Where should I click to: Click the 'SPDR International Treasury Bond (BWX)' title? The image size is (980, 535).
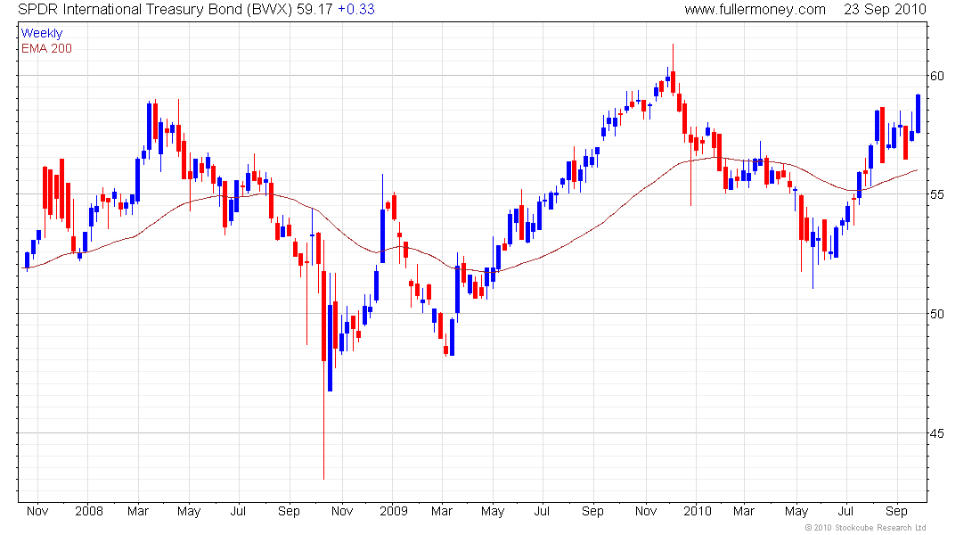(x=155, y=10)
